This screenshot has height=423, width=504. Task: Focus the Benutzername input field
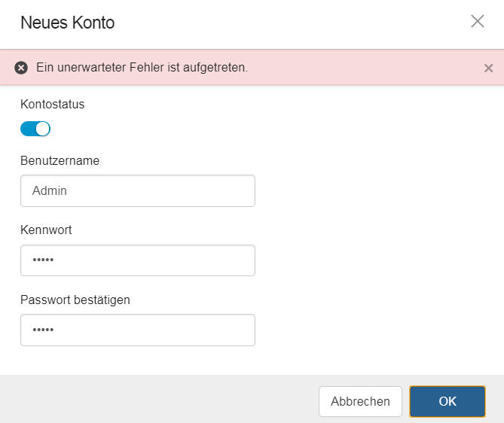(x=138, y=190)
